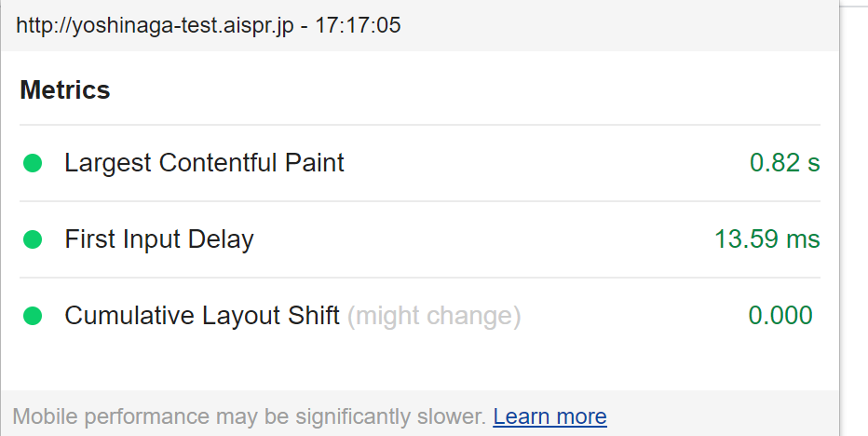Click divider between First Input Delay and Cumulative Layout Shift
The image size is (868, 436).
419,278
